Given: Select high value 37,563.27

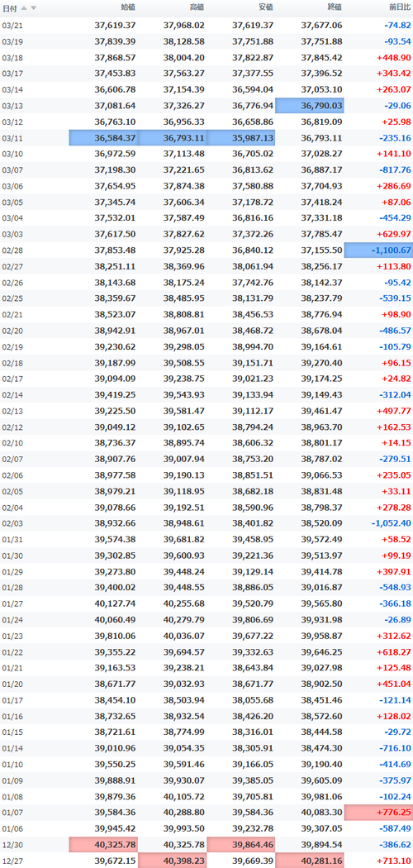Looking at the screenshot, I should click(184, 74).
